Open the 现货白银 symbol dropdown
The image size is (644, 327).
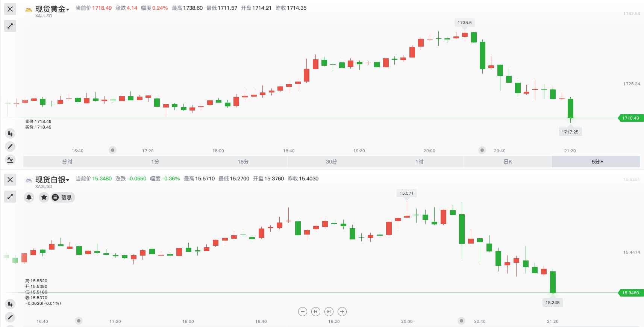click(52, 180)
